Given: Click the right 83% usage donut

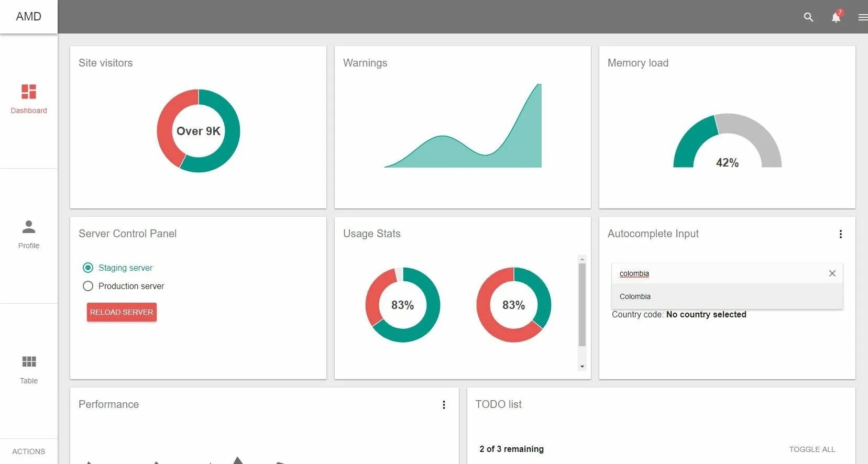Looking at the screenshot, I should (x=514, y=305).
